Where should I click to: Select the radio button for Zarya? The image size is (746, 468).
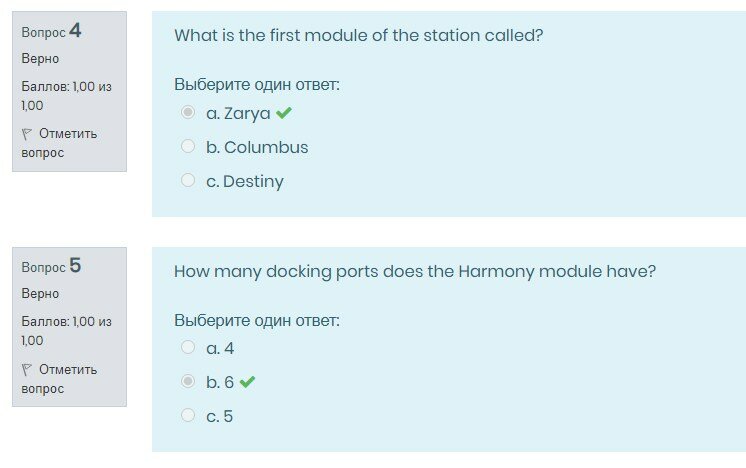tap(188, 113)
